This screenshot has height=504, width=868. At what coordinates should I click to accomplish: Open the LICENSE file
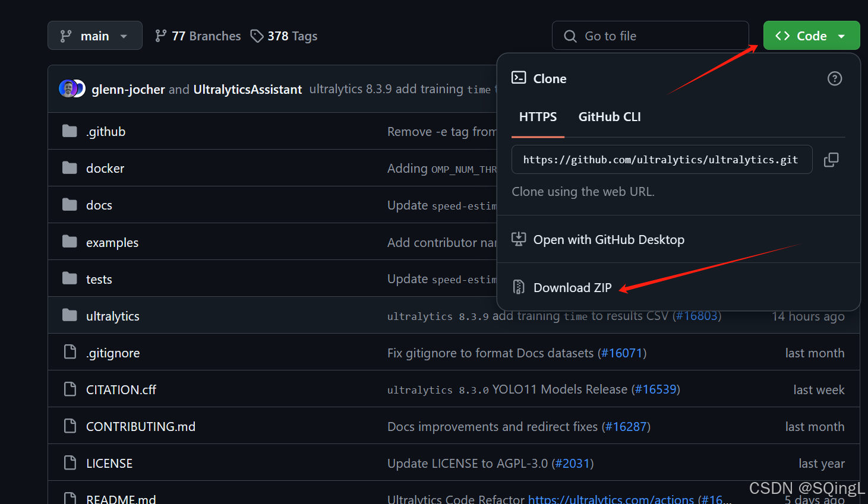[x=109, y=464]
